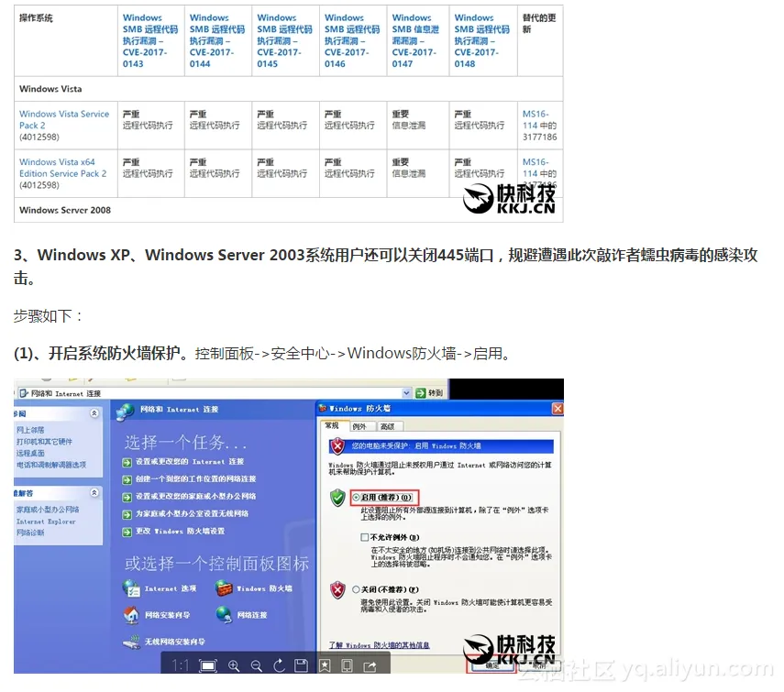This screenshot has height=692, width=784.
Task: Open Internet Explorer troubleshooter link
Action: point(46,522)
